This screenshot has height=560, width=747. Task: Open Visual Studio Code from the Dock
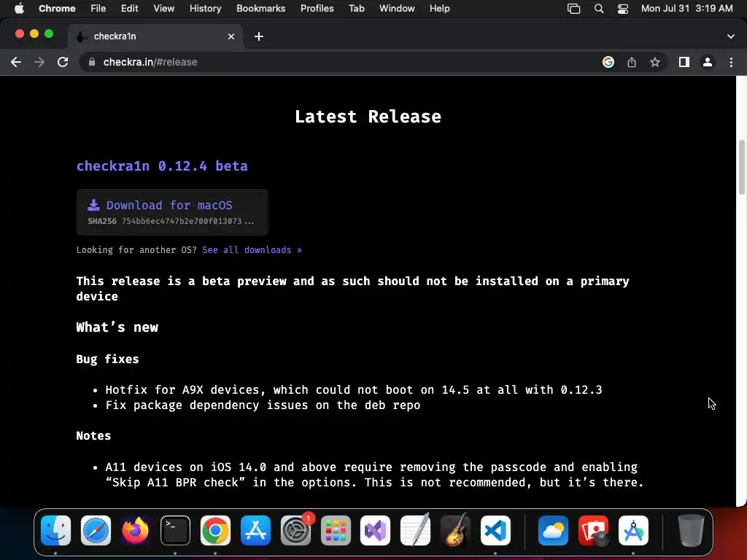coord(495,531)
